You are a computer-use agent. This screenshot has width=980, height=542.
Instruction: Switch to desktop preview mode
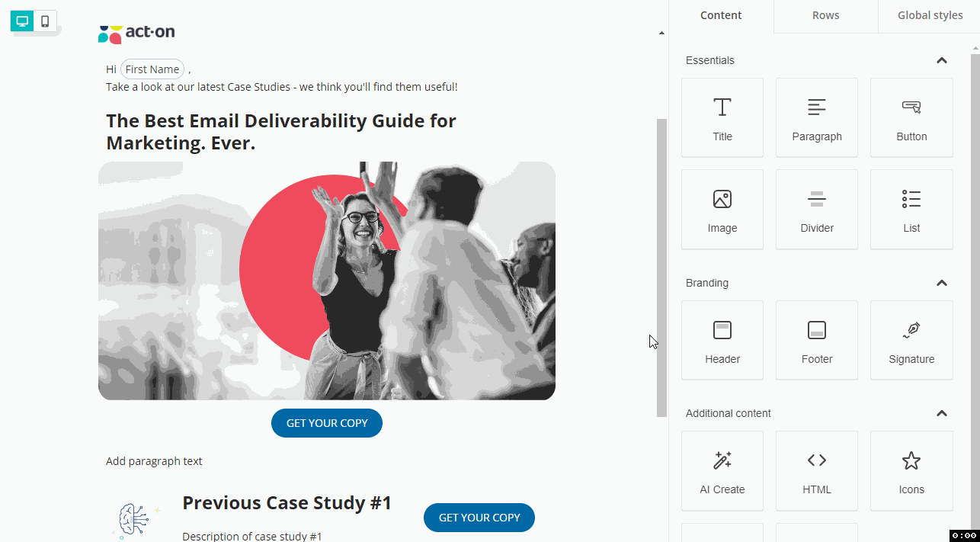(22, 21)
